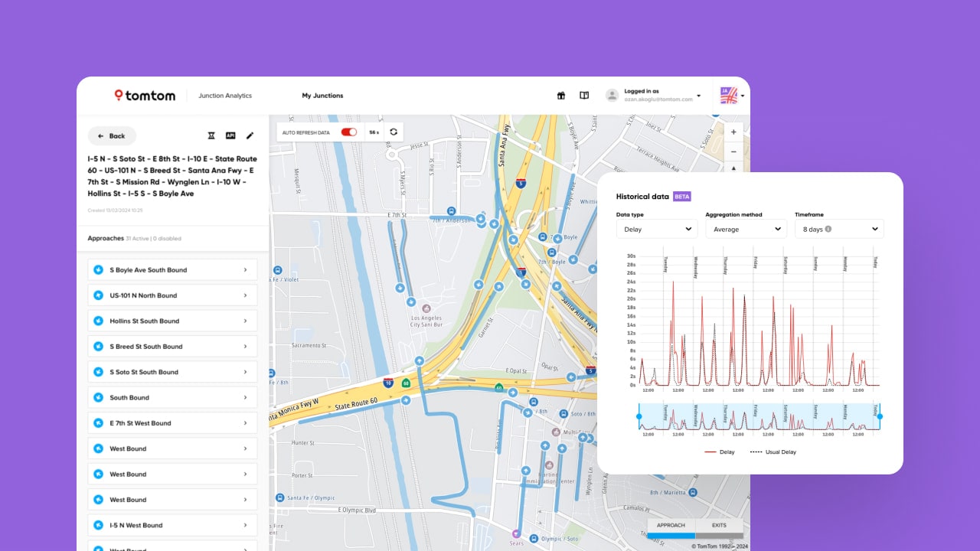The image size is (980, 551).
Task: Click the blue range band under chart
Action: [759, 416]
